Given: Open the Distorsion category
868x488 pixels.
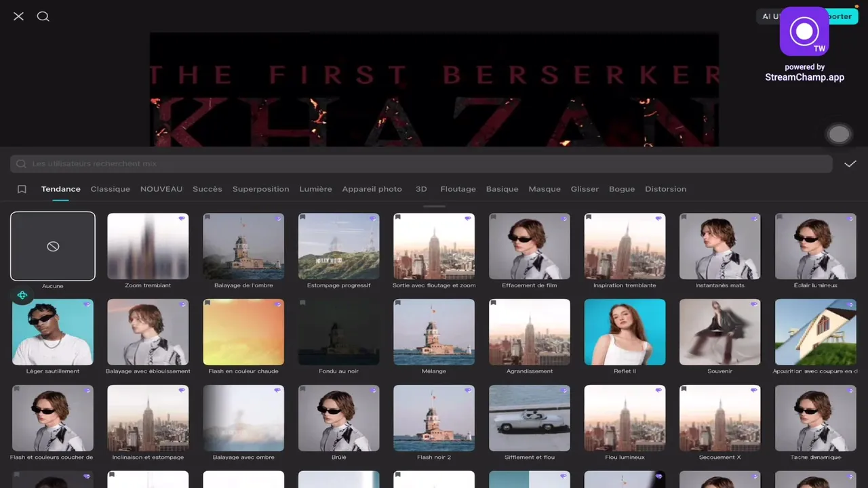Looking at the screenshot, I should [x=666, y=189].
